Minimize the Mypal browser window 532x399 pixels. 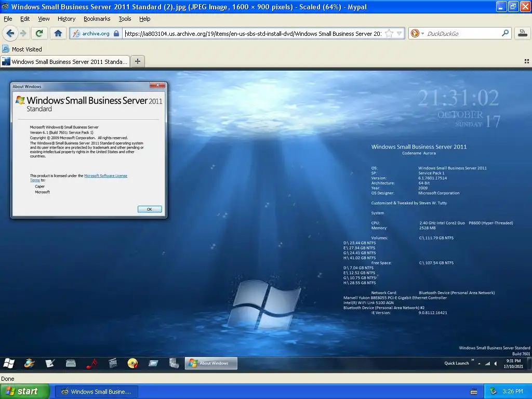pyautogui.click(x=501, y=6)
